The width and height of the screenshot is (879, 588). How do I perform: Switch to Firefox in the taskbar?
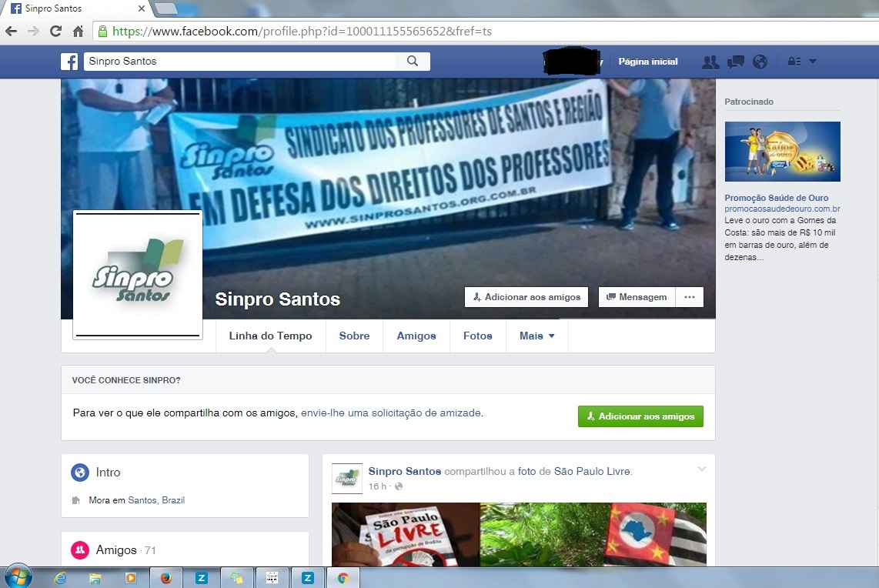(x=166, y=578)
